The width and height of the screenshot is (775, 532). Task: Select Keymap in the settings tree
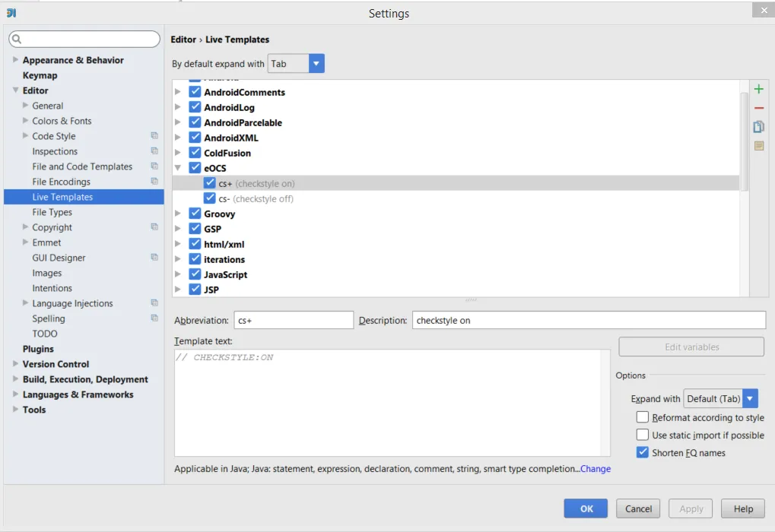(x=40, y=75)
